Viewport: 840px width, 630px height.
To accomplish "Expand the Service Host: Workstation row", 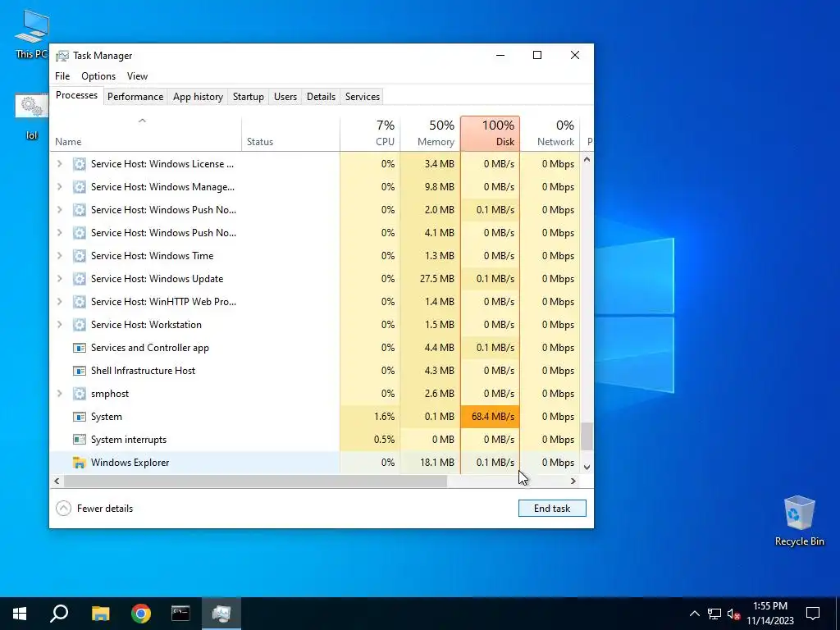I will 59,324.
